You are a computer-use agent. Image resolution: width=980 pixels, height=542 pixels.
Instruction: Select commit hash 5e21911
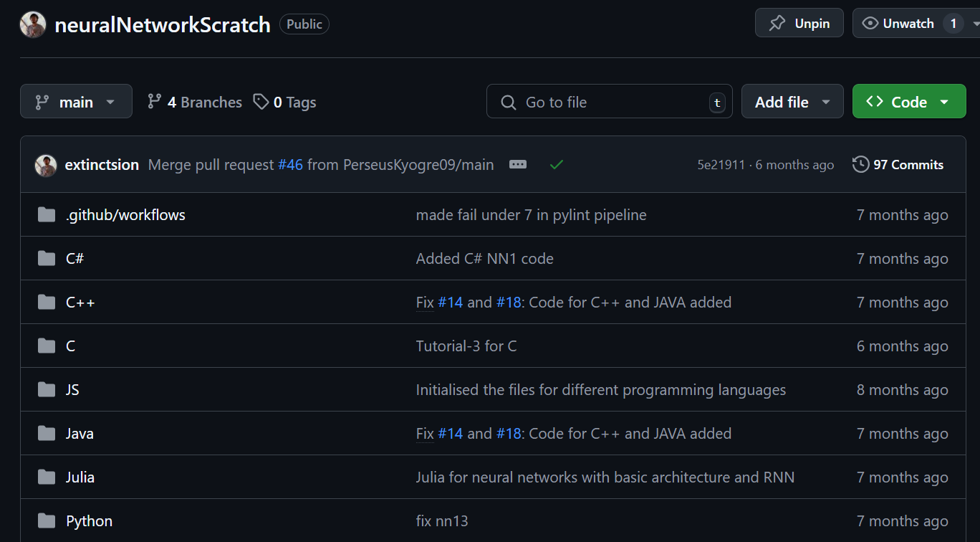[721, 164]
